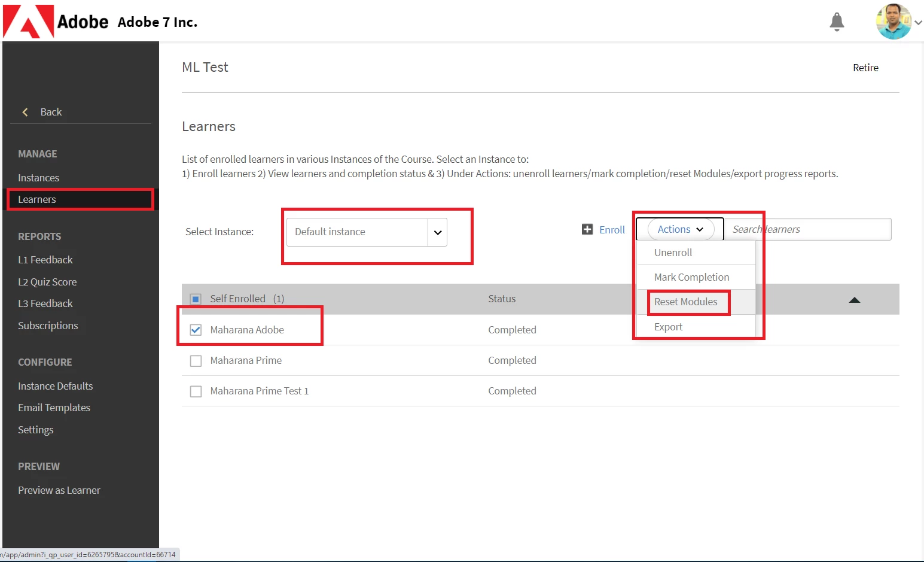Choose Mark Completion from Actions menu

pyautogui.click(x=696, y=277)
